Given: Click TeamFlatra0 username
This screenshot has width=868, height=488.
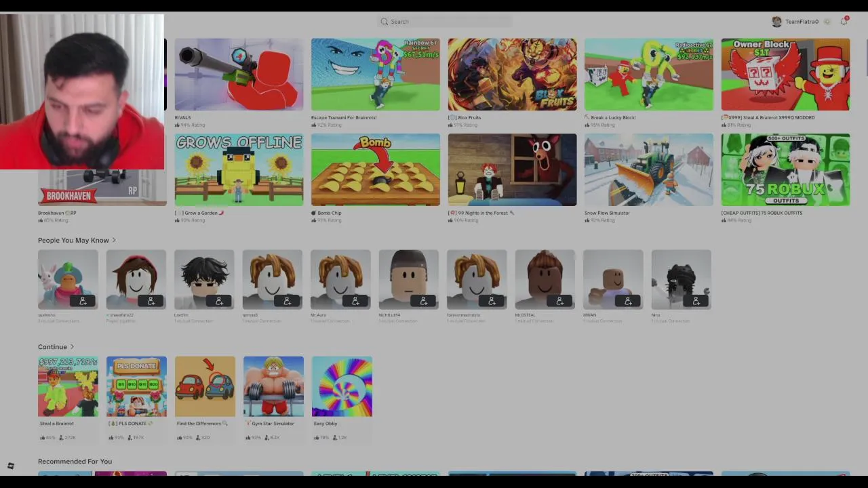Looking at the screenshot, I should [802, 22].
